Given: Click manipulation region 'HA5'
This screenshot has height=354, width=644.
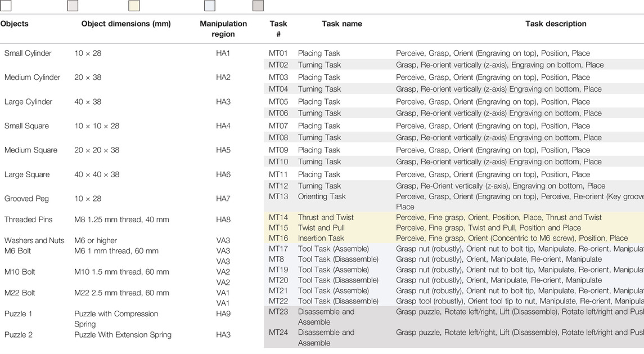Looking at the screenshot, I should pyautogui.click(x=223, y=150).
